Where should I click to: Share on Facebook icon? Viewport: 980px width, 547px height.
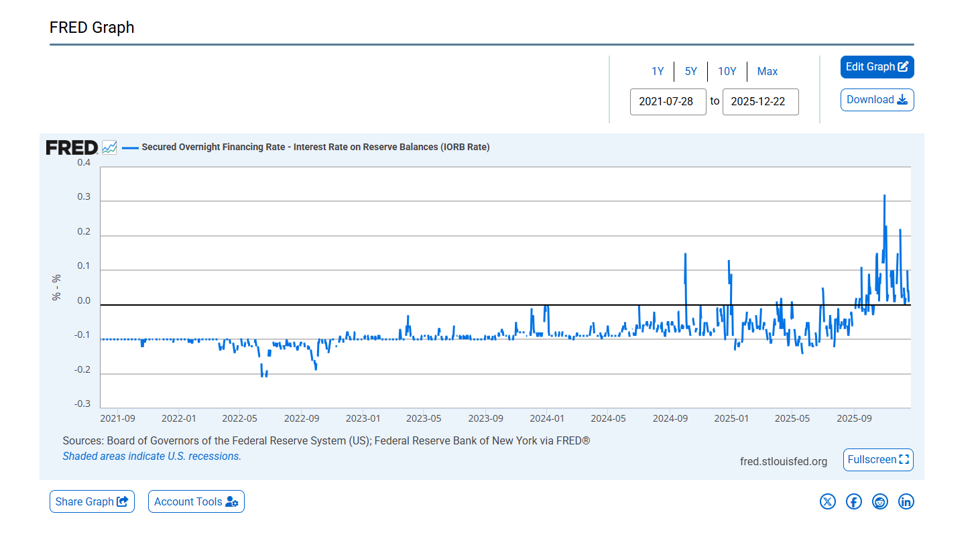(854, 501)
